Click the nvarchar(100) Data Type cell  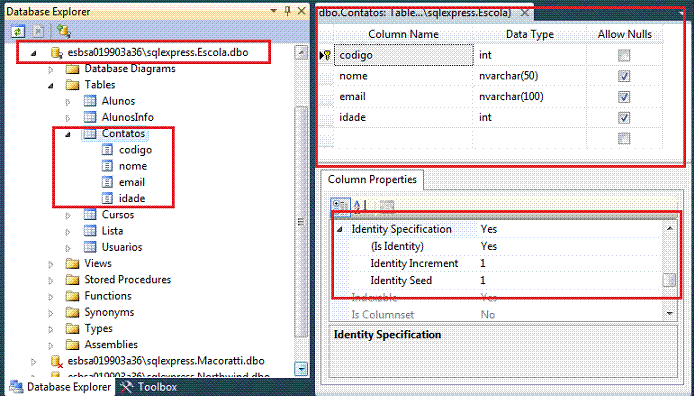tap(530, 97)
